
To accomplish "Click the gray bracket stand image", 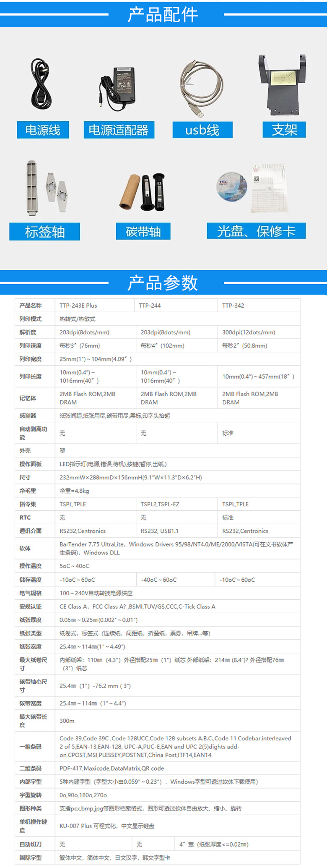I will [282, 85].
